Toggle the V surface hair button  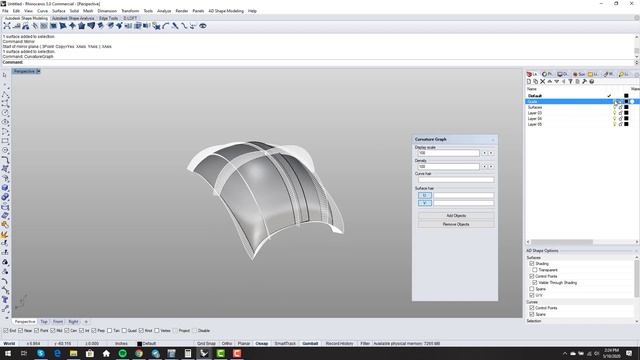coord(424,202)
